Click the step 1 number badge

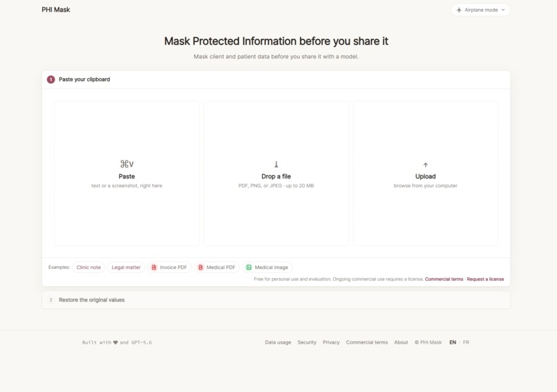pyautogui.click(x=51, y=80)
